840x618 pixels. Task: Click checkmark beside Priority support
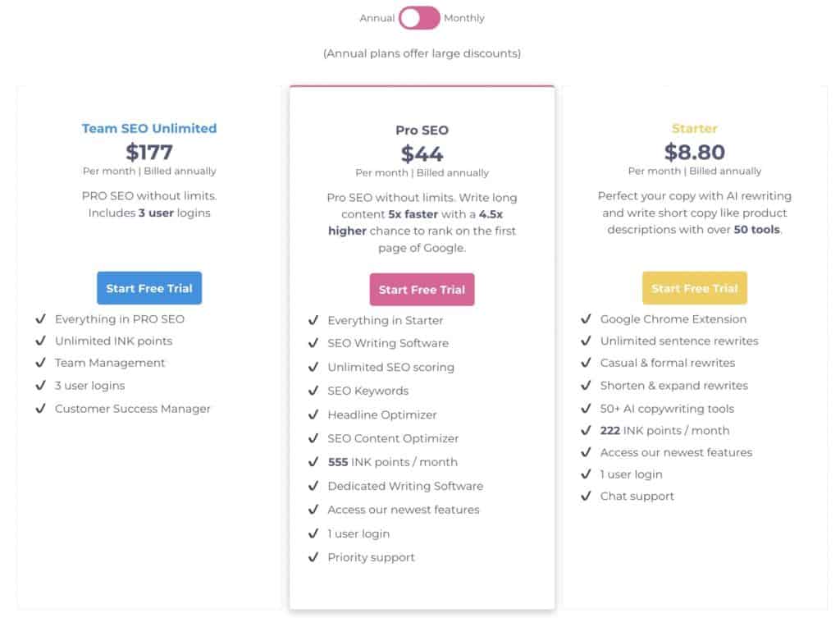(x=313, y=557)
